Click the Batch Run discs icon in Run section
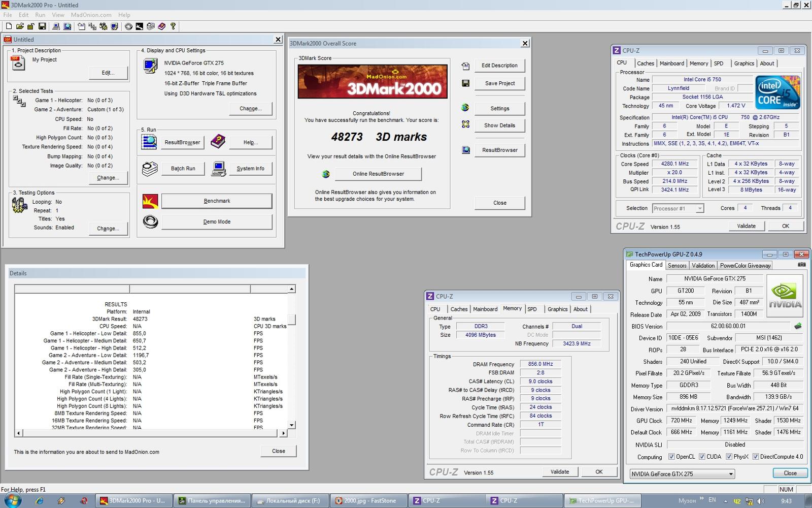The width and height of the screenshot is (812, 508). (149, 169)
